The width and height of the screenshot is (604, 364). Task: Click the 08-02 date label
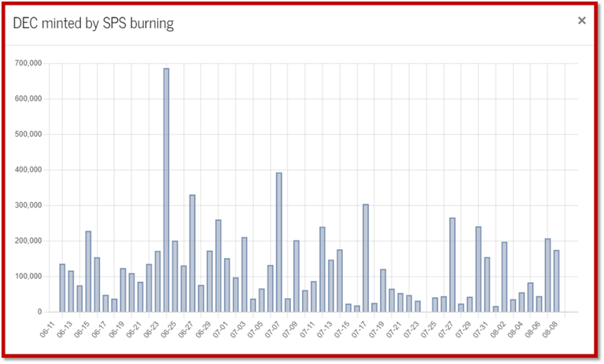498,329
